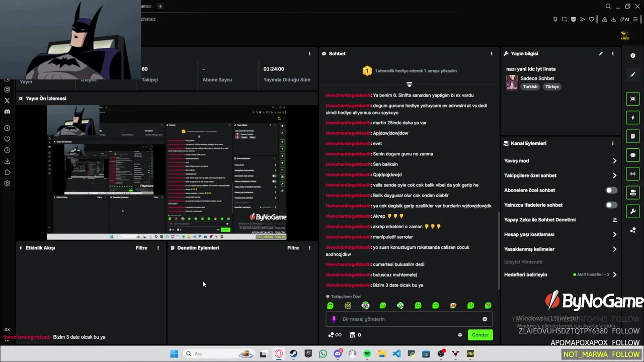
Task: Click the Turkish tag chip
Action: coord(530,86)
